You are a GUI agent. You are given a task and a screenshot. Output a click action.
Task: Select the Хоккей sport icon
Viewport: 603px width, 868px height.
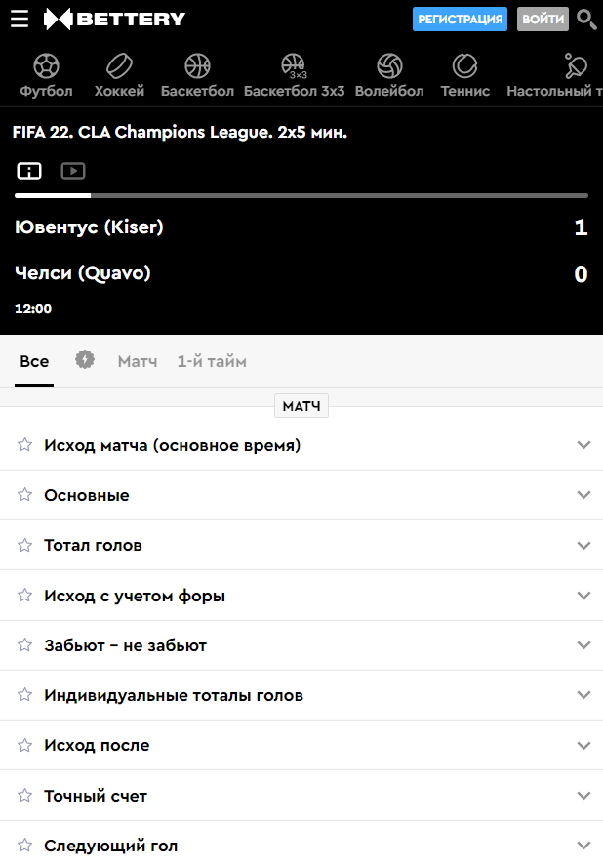[119, 66]
